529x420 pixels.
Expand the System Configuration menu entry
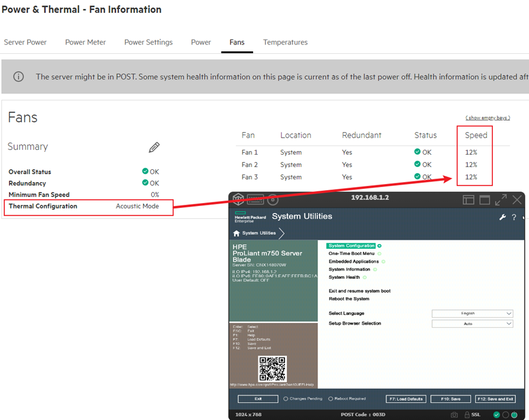(x=352, y=246)
